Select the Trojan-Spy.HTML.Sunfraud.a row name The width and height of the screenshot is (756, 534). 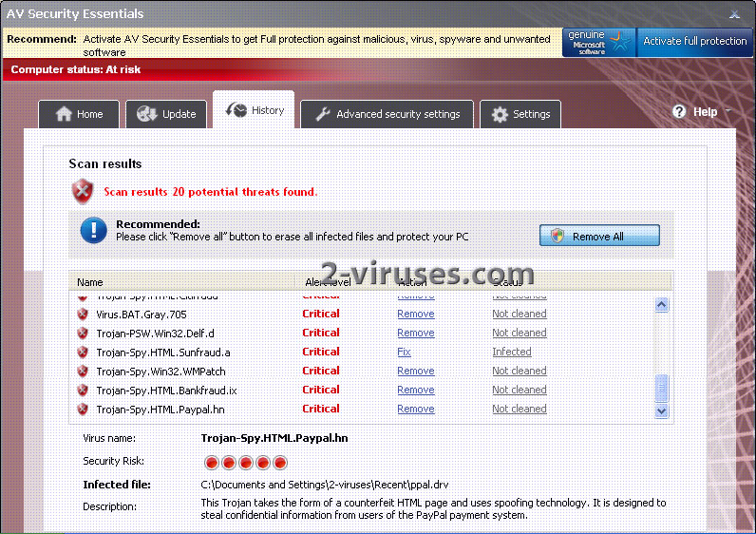tap(163, 353)
